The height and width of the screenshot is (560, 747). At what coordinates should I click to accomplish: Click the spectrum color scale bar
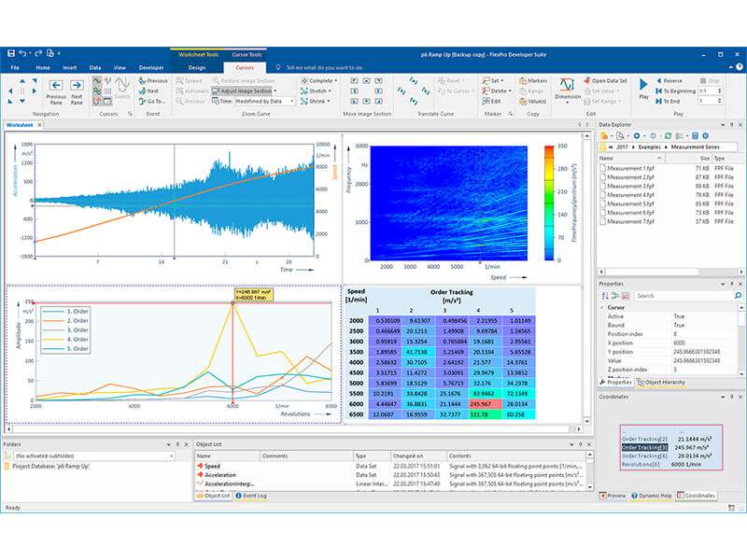(549, 203)
